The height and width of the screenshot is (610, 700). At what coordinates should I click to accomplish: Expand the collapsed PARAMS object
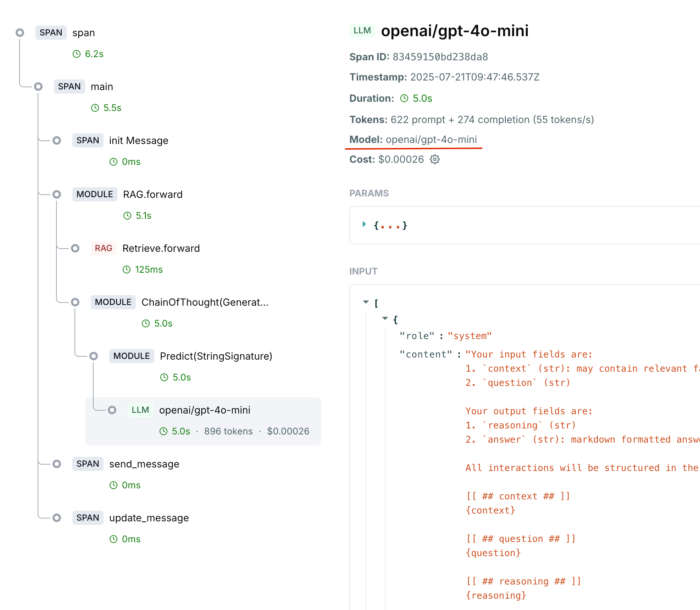click(x=364, y=224)
